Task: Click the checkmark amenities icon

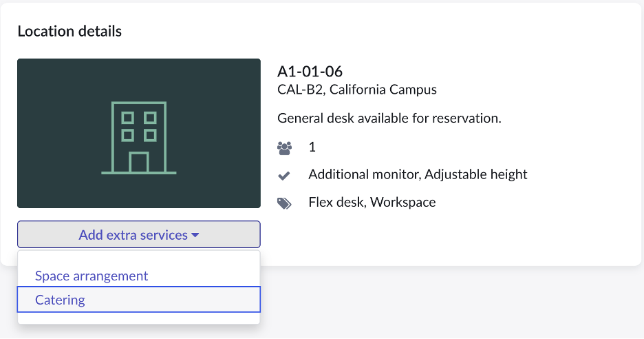Action: click(x=283, y=176)
